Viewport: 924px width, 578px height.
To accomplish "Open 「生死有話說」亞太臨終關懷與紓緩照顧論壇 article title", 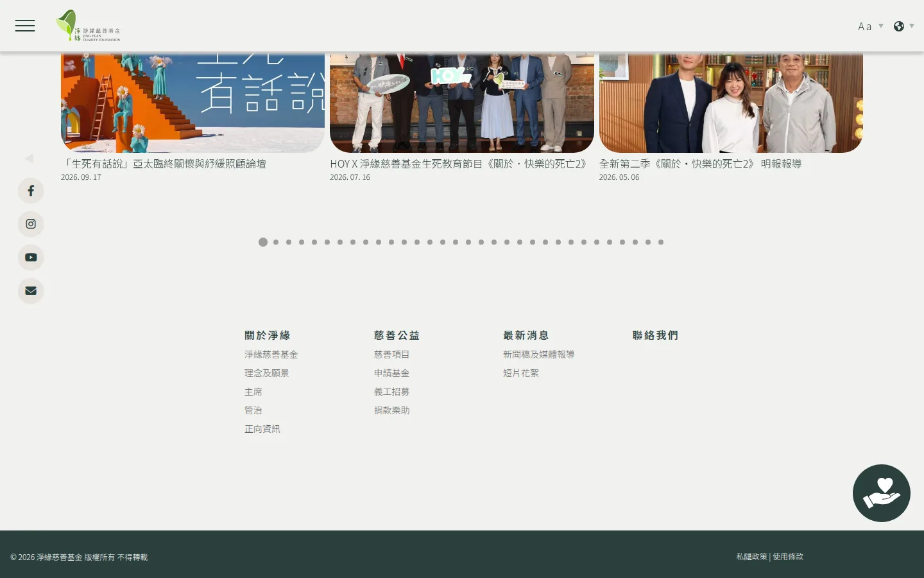I will pos(164,164).
